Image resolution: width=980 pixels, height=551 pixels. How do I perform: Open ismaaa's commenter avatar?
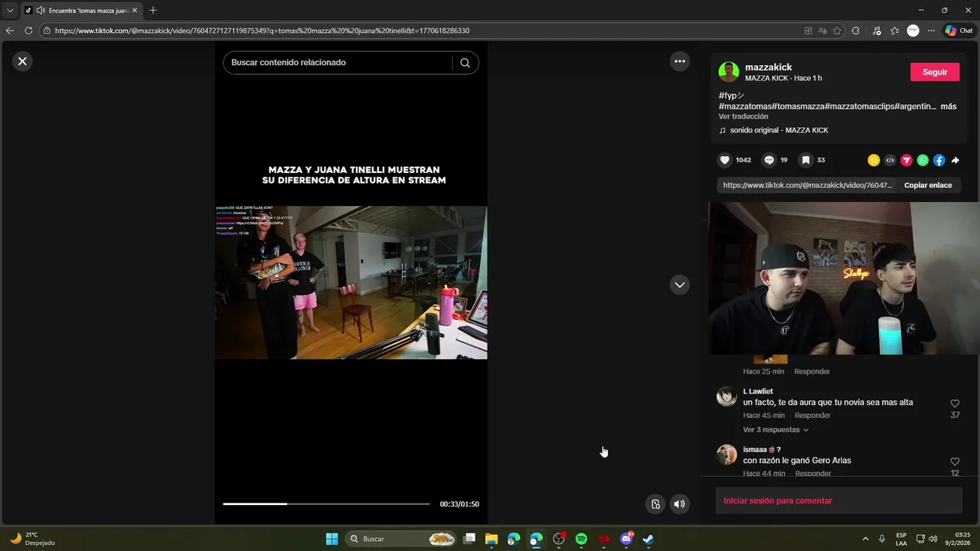[x=727, y=455]
